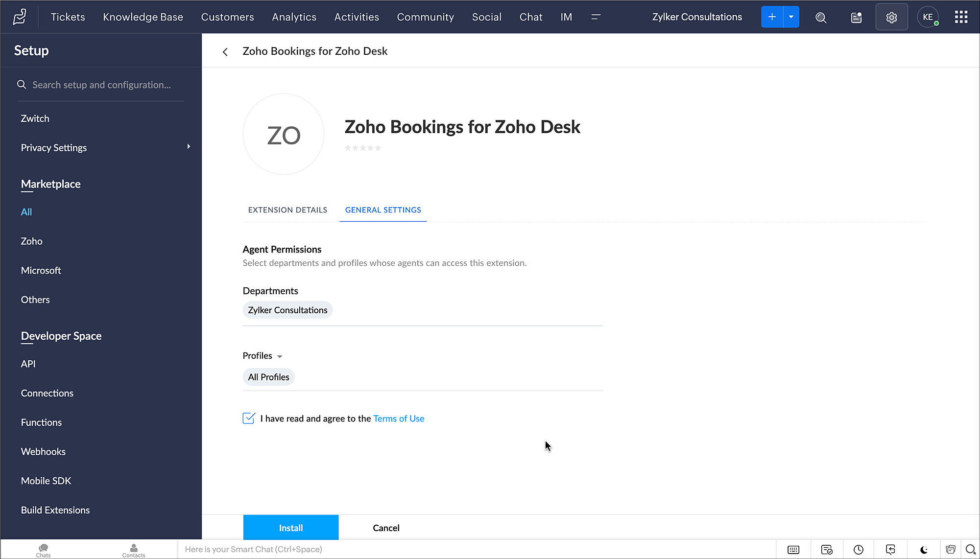Open Contacts in the bottom bar
The width and height of the screenshot is (980, 559).
tap(134, 550)
